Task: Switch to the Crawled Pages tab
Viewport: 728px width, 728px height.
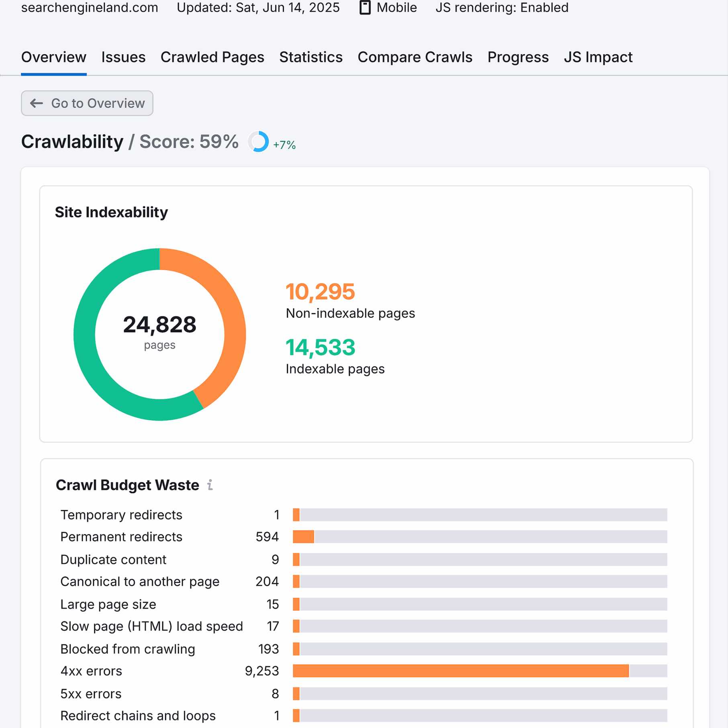Action: coord(212,57)
